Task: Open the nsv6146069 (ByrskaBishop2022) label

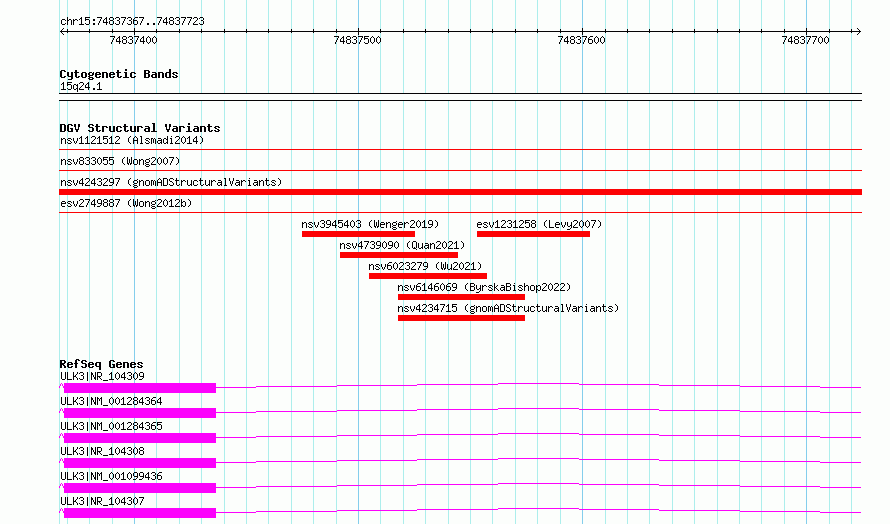Action: 484,287
